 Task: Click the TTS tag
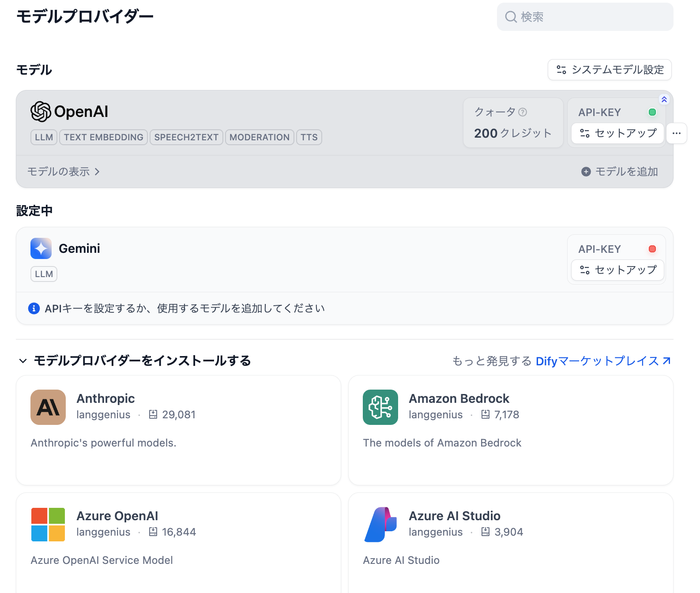click(309, 137)
